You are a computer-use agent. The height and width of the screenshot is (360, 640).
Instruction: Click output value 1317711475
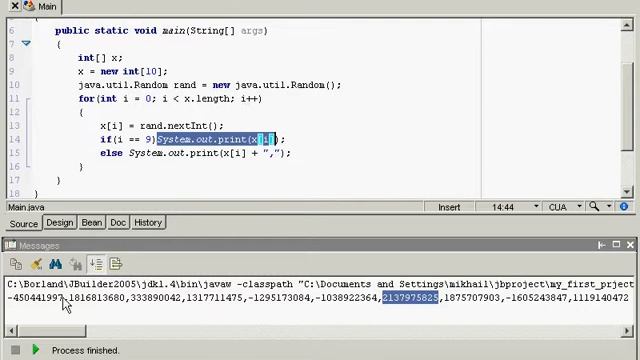pyautogui.click(x=214, y=298)
